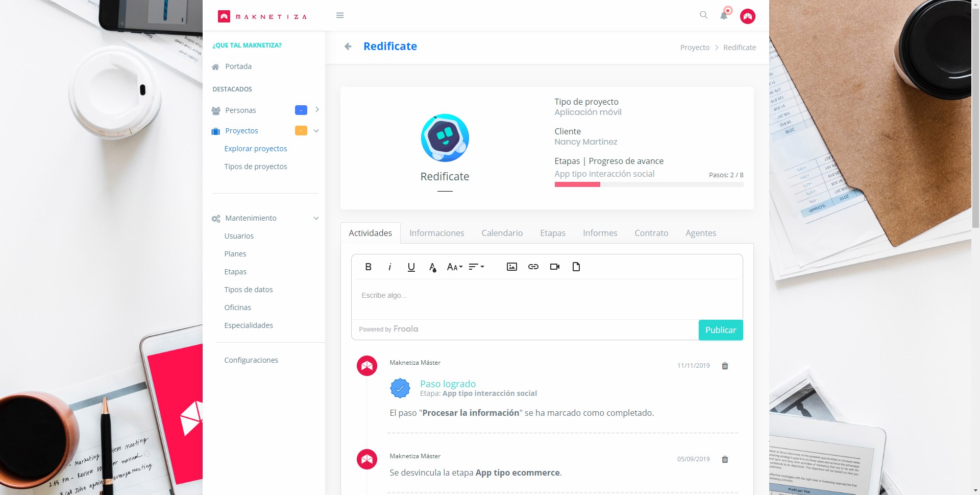The image size is (980, 495).
Task: Switch to the Contrato tab
Action: coord(651,233)
